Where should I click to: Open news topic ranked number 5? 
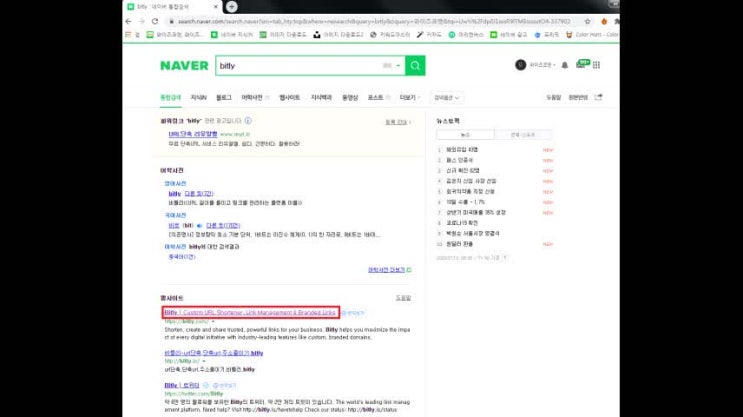coord(471,191)
